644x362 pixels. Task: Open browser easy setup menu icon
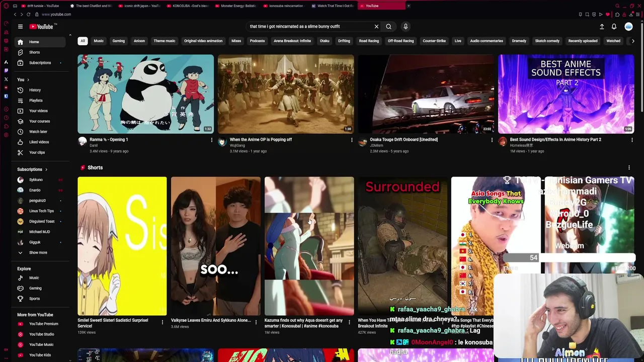click(x=637, y=15)
